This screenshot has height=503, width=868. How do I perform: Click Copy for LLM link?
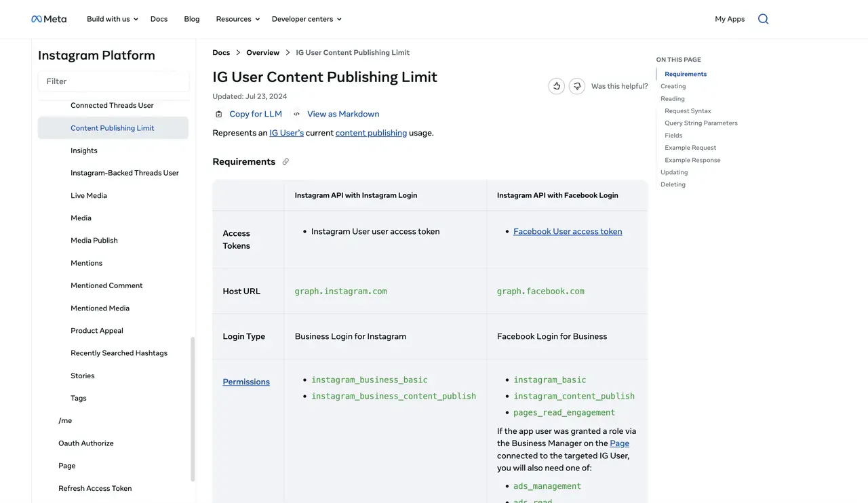pos(256,114)
